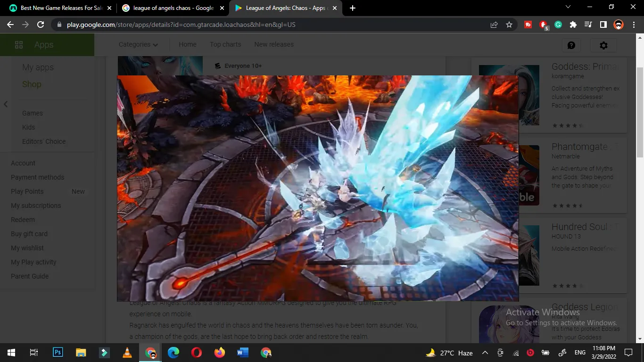Open the weather widget showing 27°C Haze

tap(449, 353)
